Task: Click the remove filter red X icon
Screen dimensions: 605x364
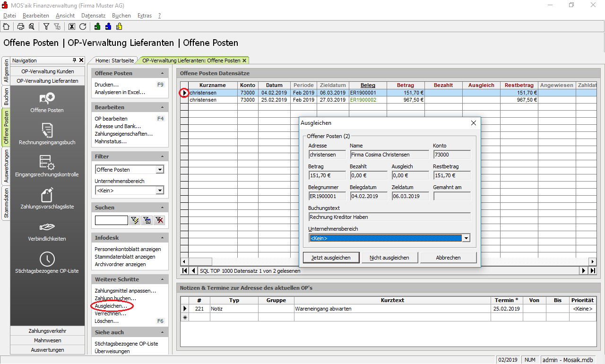Action: (159, 220)
